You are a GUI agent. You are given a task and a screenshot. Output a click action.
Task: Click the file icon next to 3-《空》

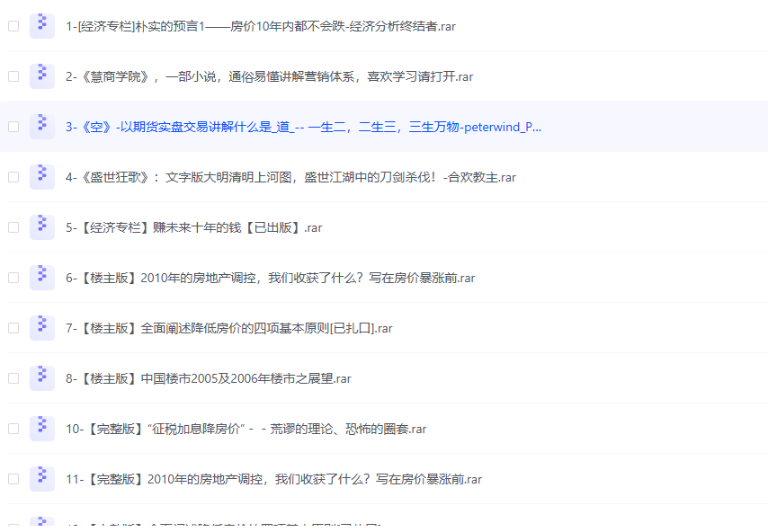(41, 127)
